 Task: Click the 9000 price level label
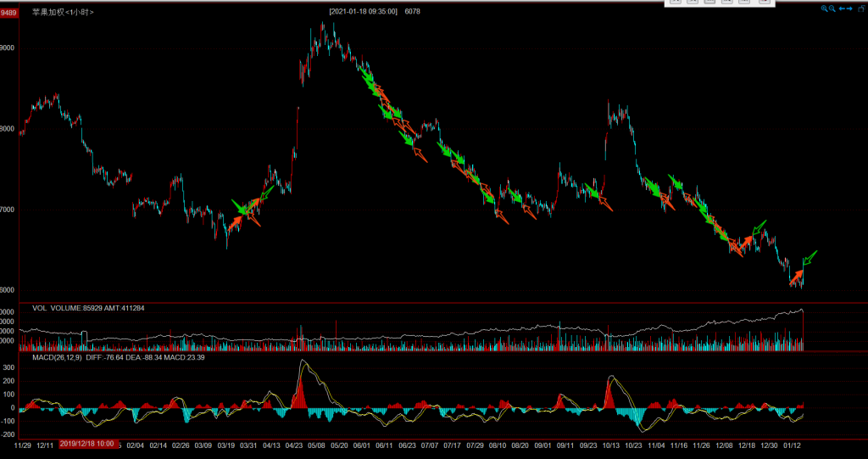click(7, 48)
